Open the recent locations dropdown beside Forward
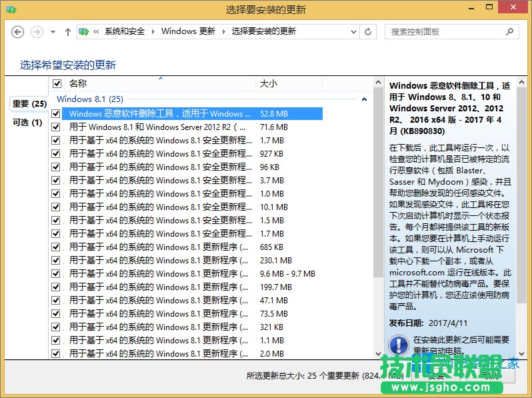This screenshot has height=398, width=532. click(x=53, y=31)
